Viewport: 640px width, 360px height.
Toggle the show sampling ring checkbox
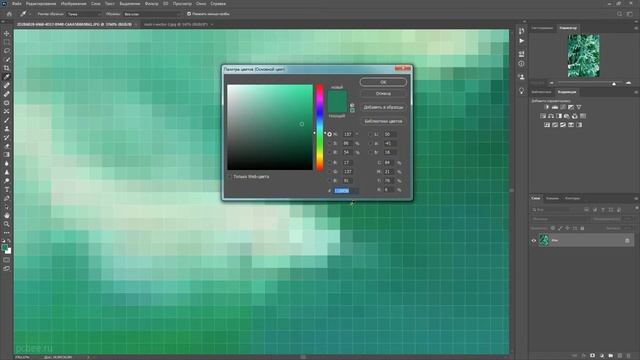click(189, 14)
